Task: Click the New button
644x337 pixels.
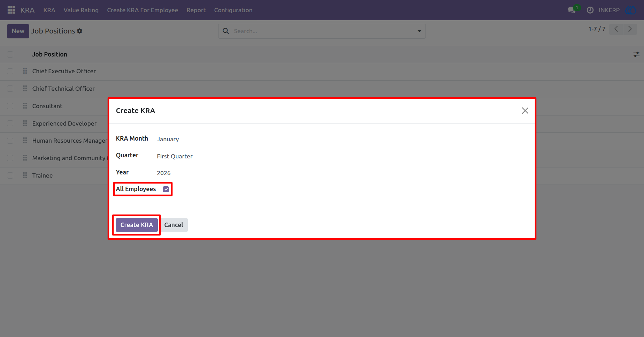Action: pyautogui.click(x=18, y=31)
